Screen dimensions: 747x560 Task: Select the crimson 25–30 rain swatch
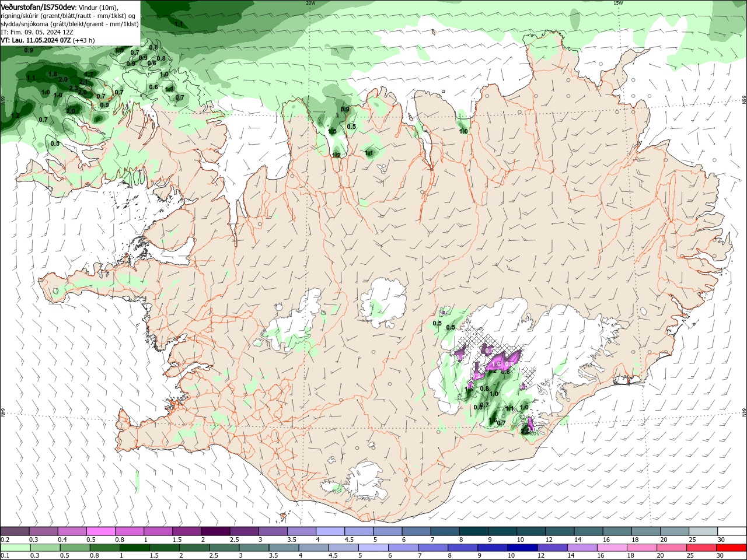[x=701, y=548]
